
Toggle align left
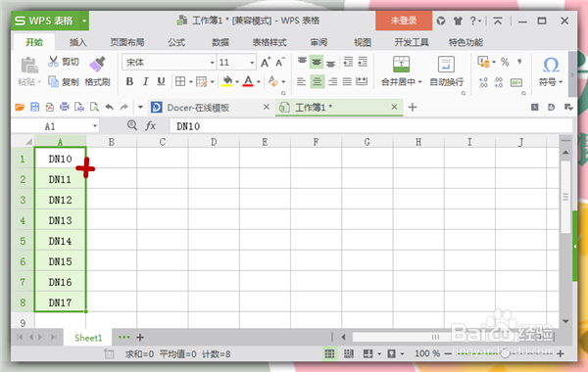(x=302, y=81)
